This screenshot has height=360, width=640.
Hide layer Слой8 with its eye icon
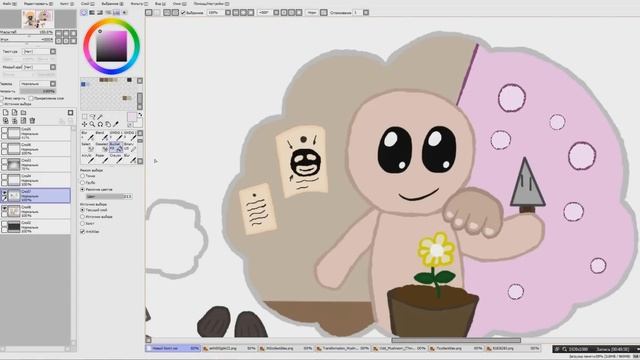pos(4,209)
